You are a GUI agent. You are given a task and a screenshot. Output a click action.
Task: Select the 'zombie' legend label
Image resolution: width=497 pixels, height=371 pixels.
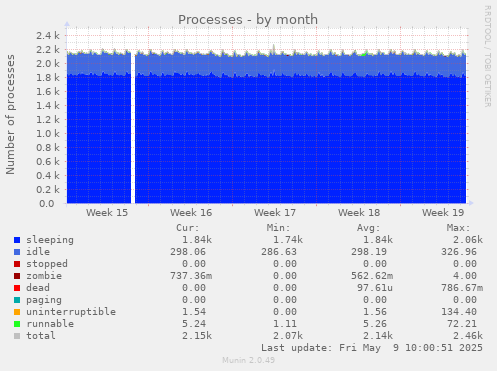pyautogui.click(x=44, y=276)
